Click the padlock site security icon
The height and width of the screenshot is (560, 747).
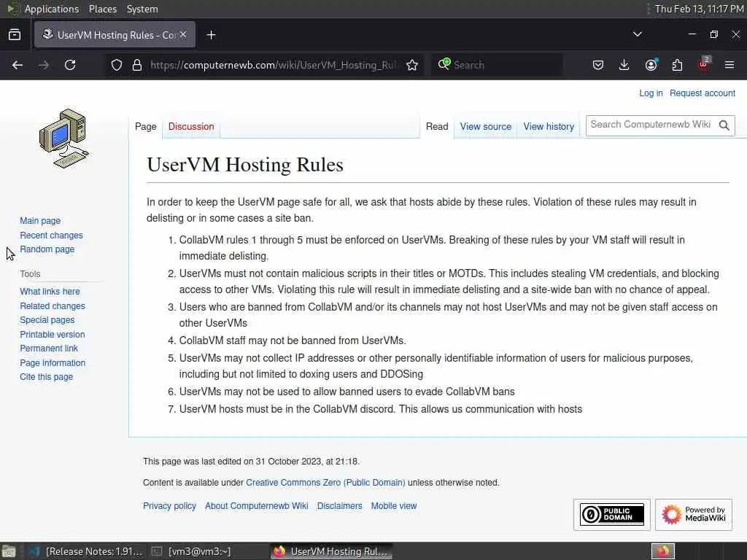(137, 65)
